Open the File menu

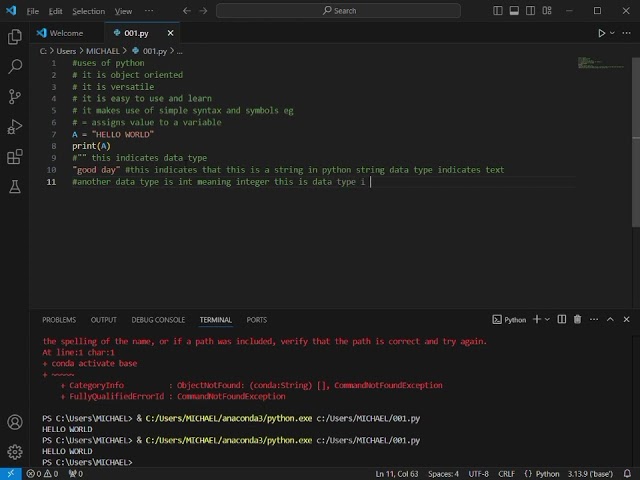[33, 11]
